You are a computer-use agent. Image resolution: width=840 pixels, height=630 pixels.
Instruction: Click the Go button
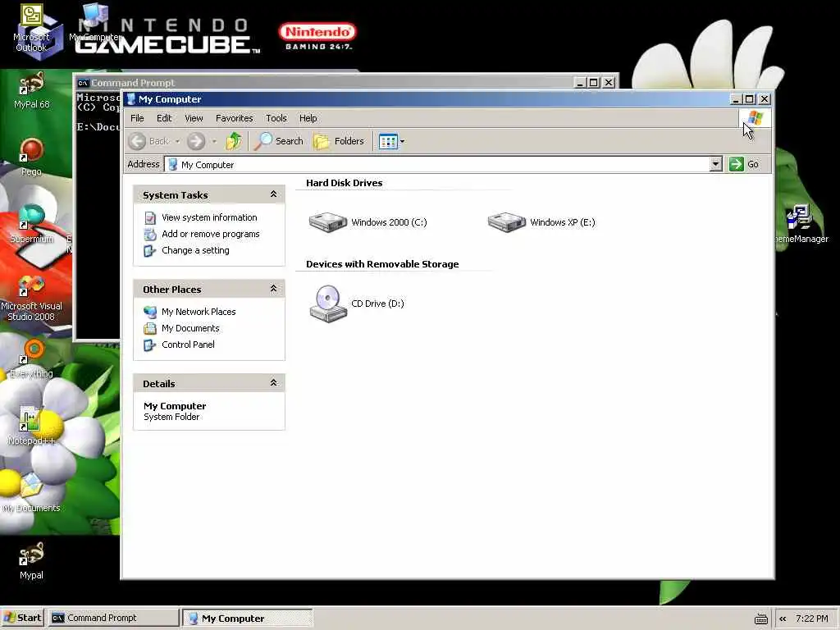(x=745, y=164)
